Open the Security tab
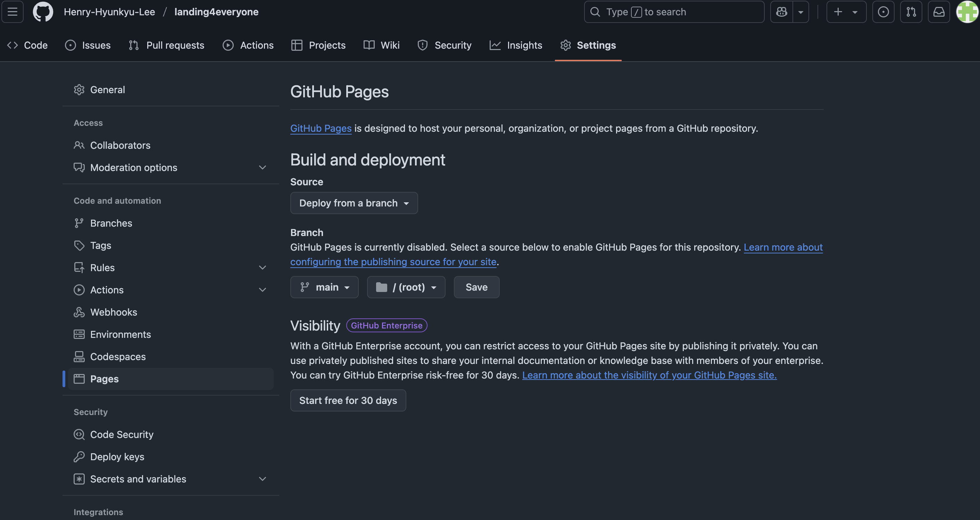This screenshot has height=520, width=980. point(445,45)
